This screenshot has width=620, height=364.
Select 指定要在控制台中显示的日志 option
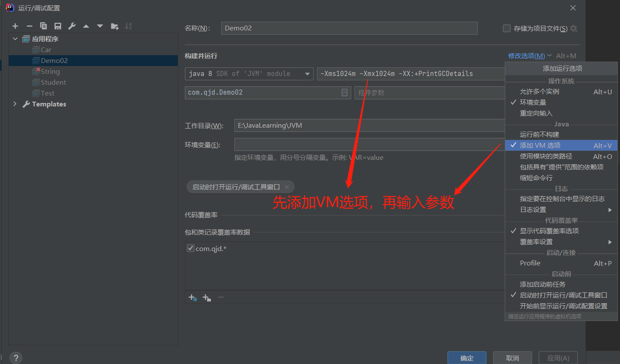click(561, 199)
